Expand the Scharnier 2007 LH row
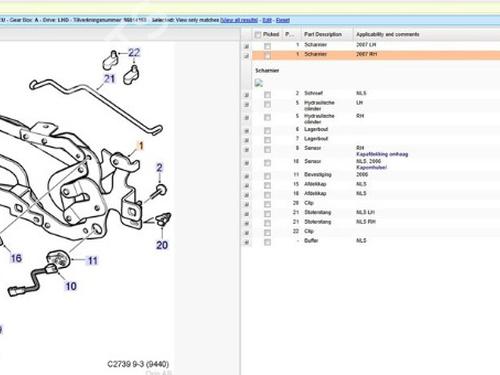This screenshot has height=375, width=500. click(246, 46)
